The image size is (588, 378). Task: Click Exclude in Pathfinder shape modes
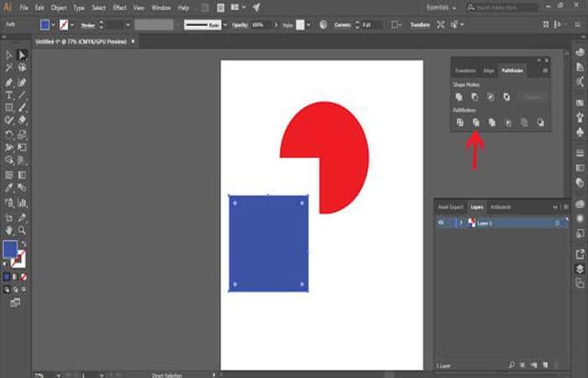507,97
